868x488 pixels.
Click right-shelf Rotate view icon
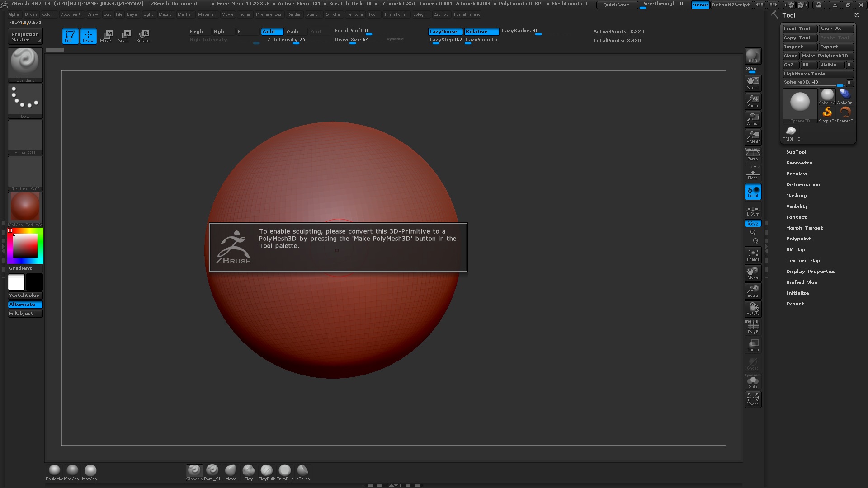pos(753,309)
